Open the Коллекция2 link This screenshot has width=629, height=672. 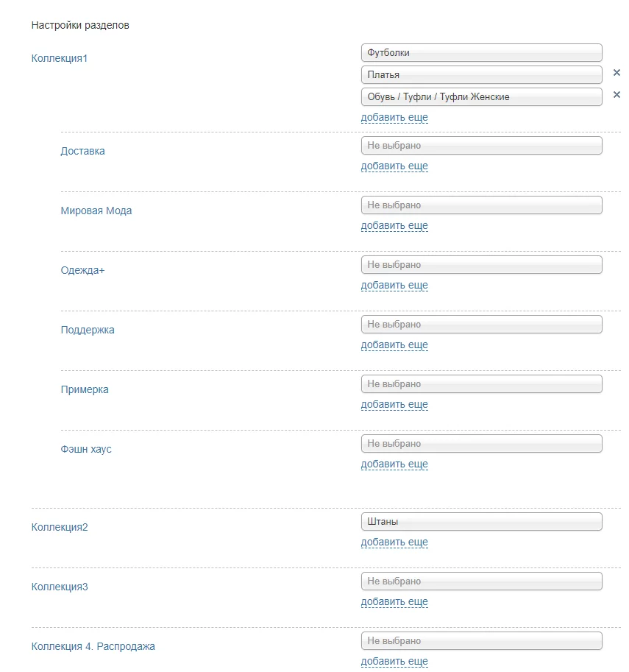pyautogui.click(x=60, y=527)
